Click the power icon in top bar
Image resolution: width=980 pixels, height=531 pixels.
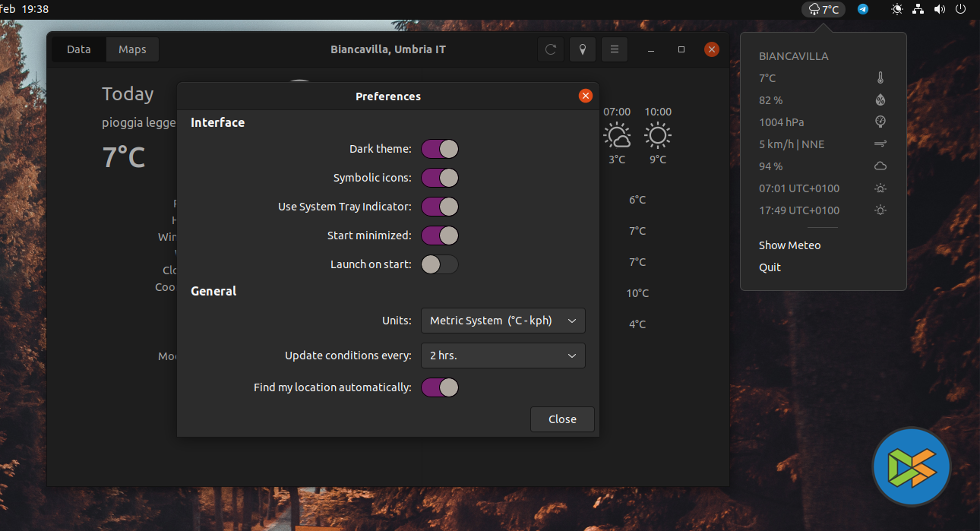(x=961, y=9)
